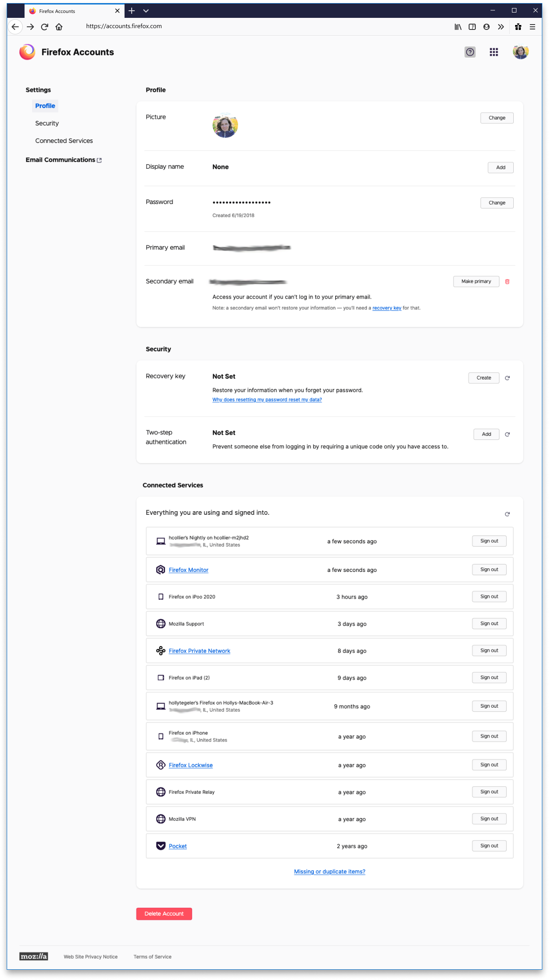Screen dimensions: 549x980
Task: Expand the list all tabs chevron
Action: tap(146, 11)
